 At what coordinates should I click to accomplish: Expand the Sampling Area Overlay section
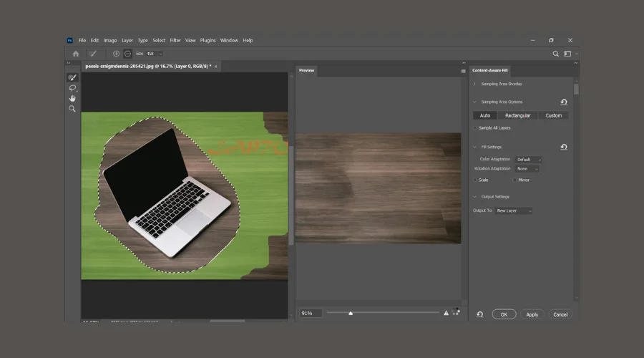pyautogui.click(x=474, y=84)
